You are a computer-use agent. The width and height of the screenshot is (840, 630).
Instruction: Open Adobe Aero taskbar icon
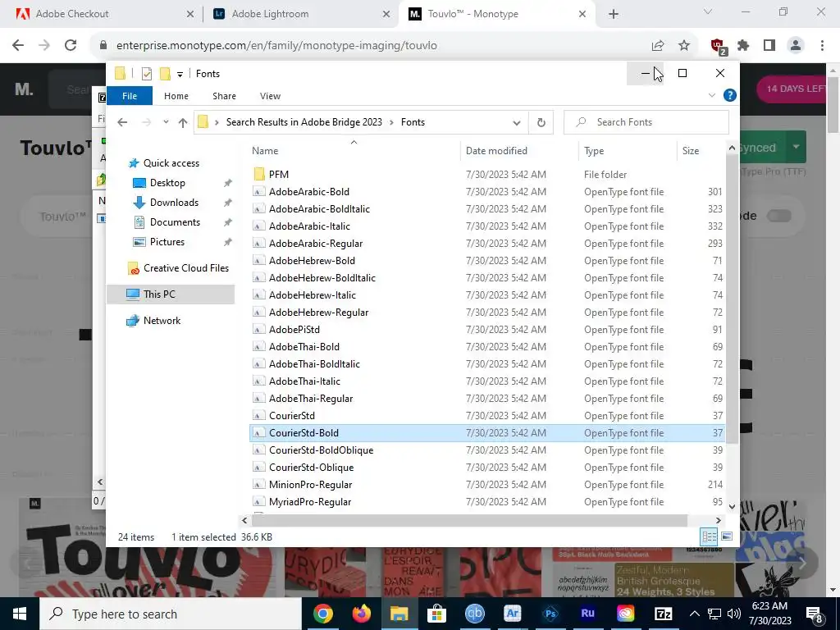point(513,614)
